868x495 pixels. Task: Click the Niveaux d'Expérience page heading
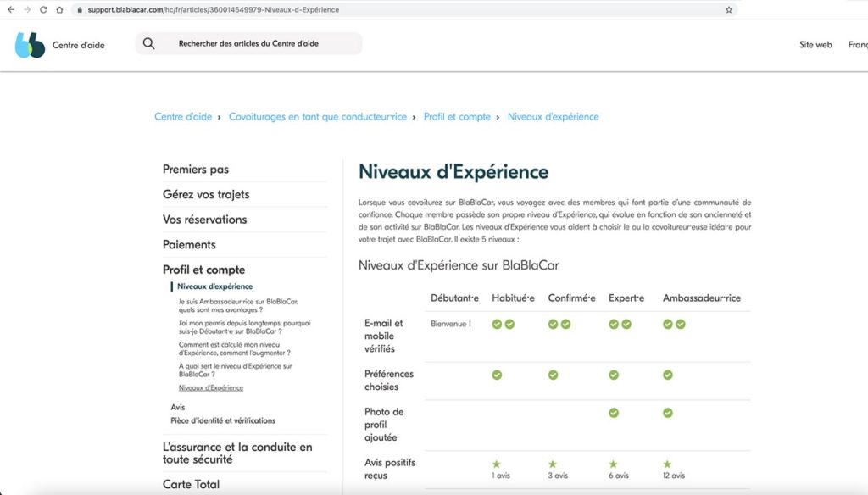point(453,172)
